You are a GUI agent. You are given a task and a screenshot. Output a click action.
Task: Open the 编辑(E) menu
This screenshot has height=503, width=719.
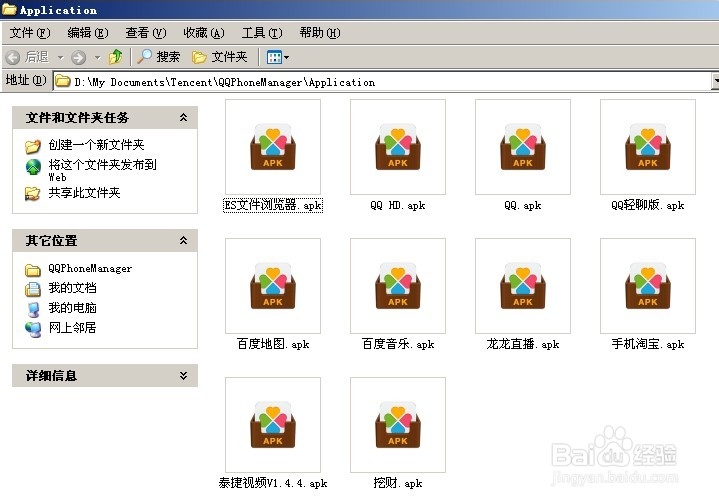pos(88,33)
